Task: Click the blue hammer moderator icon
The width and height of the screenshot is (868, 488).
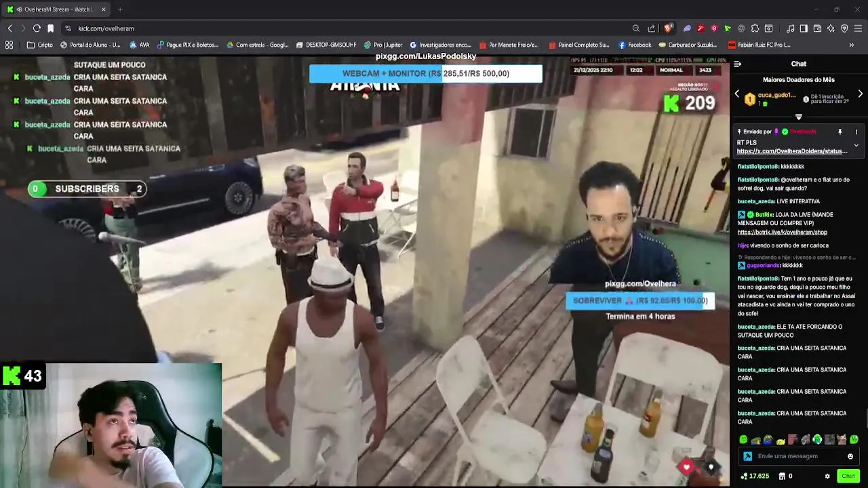Action: [x=747, y=456]
